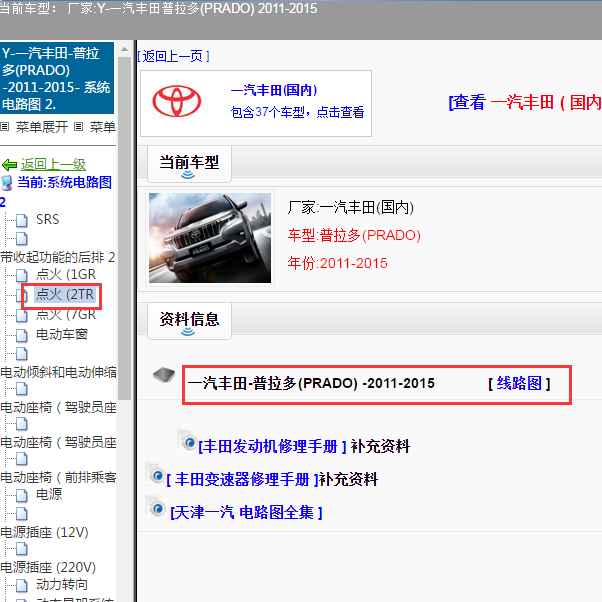Open 丰田变速器修理手册 link

pos(242,479)
